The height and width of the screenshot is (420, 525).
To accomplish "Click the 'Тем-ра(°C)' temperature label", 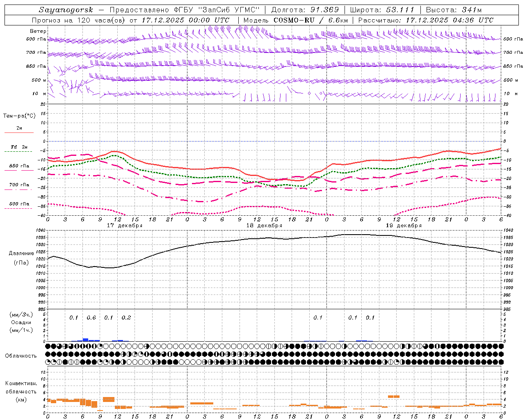I will coord(19,116).
